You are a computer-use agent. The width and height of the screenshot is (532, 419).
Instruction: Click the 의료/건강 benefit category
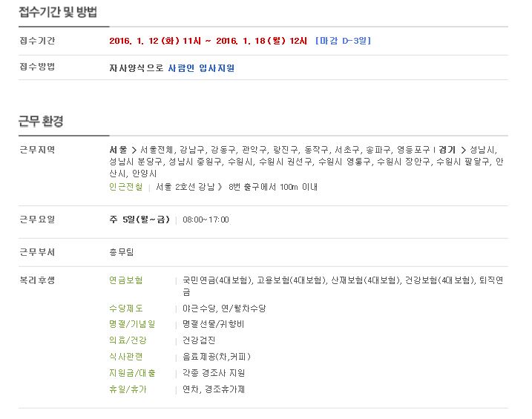click(128, 340)
